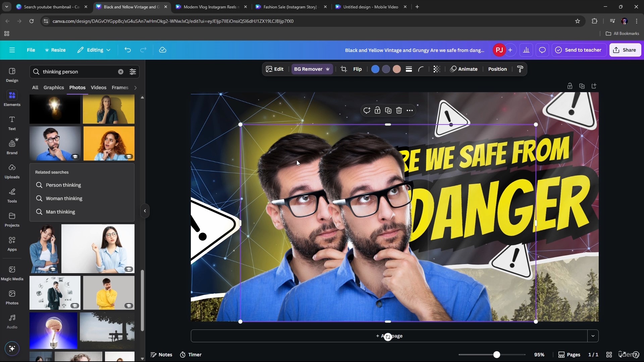Click the Flip button

tap(358, 69)
